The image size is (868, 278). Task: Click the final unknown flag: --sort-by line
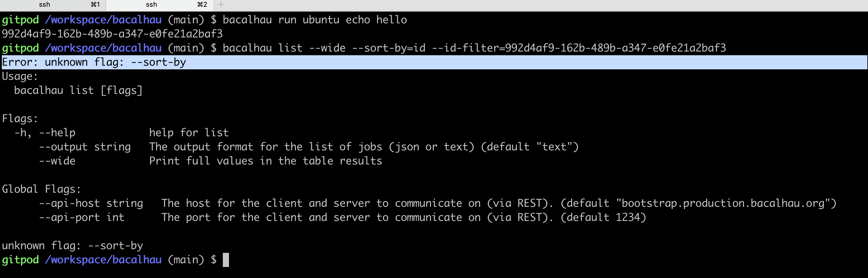pyautogui.click(x=72, y=245)
